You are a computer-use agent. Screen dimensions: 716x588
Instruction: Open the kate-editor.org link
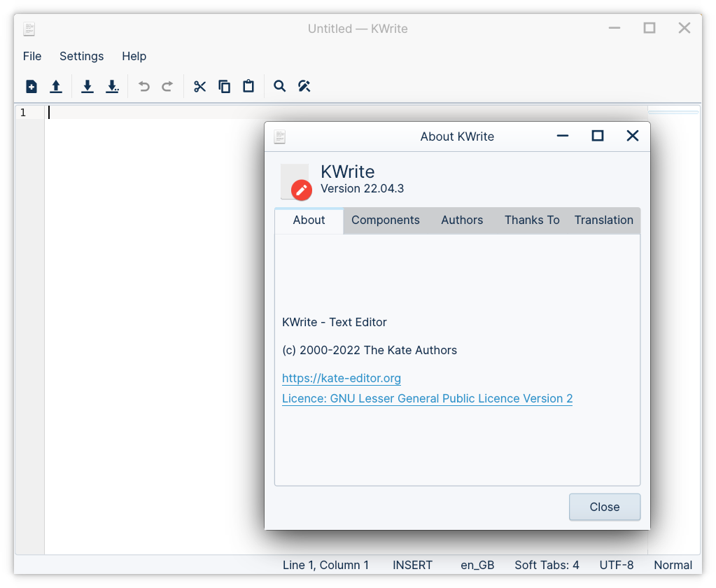(342, 379)
